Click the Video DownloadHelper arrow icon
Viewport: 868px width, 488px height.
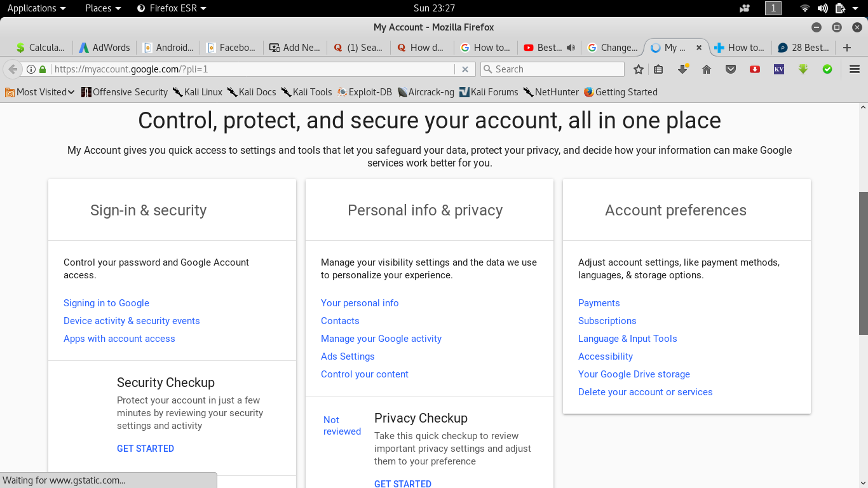tap(803, 69)
